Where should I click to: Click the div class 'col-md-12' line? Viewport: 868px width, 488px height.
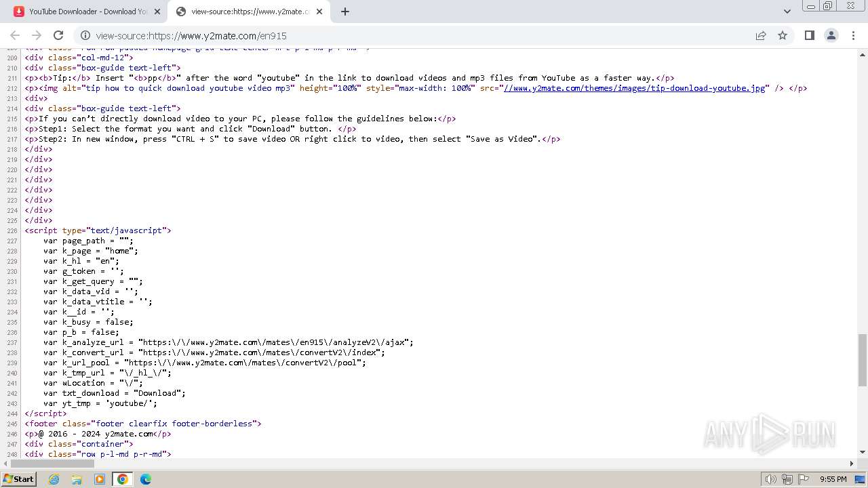(x=79, y=58)
